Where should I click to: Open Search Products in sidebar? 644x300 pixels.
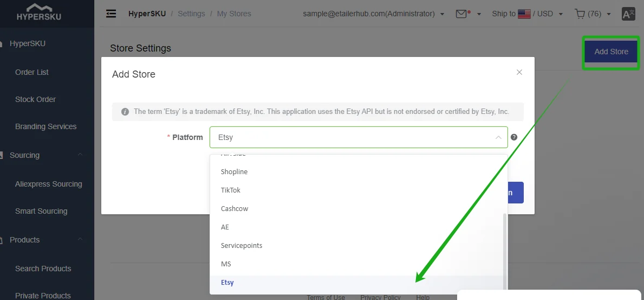(43, 269)
